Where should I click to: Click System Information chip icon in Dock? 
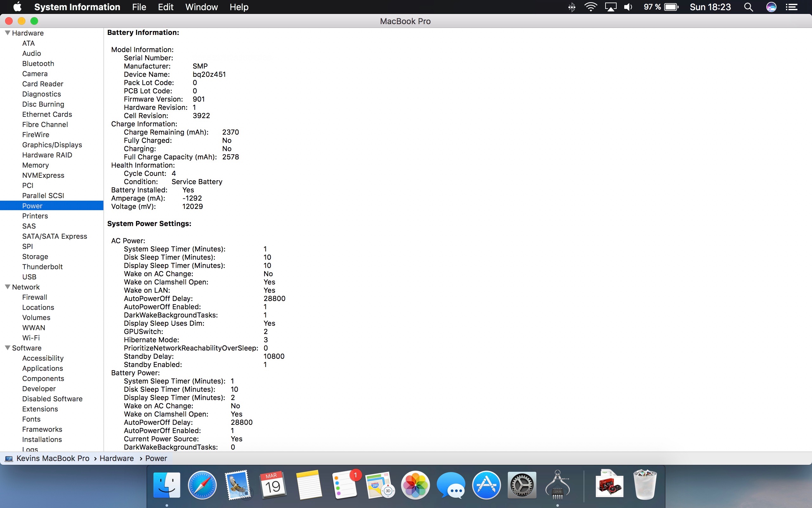[x=557, y=485]
